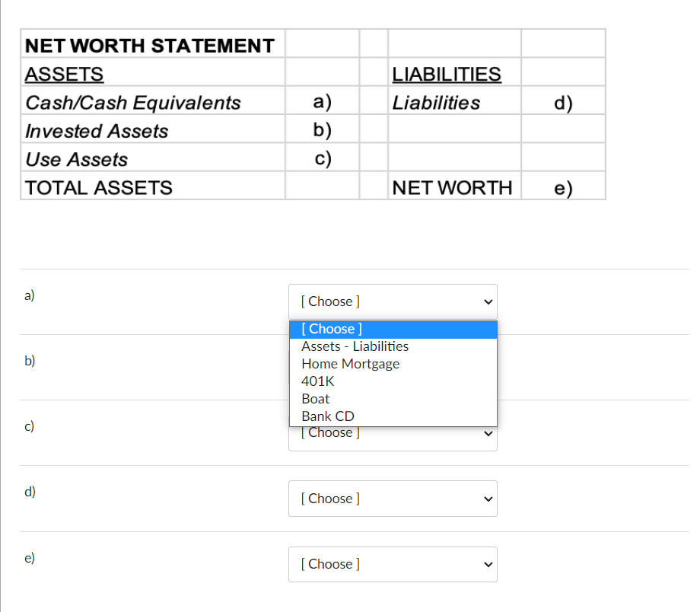Expand the dropdown chevron beside question d)
Viewport: 700px width, 612px height.
tap(488, 499)
